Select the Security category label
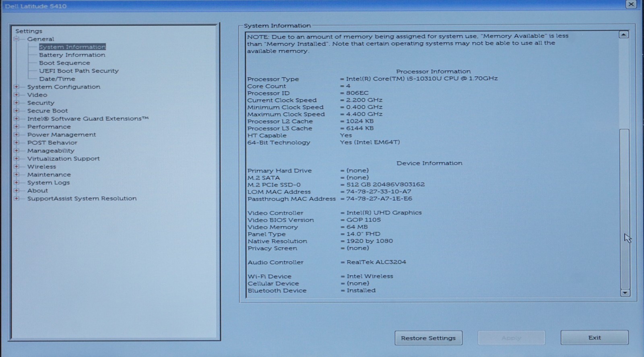The image size is (644, 357). click(41, 103)
